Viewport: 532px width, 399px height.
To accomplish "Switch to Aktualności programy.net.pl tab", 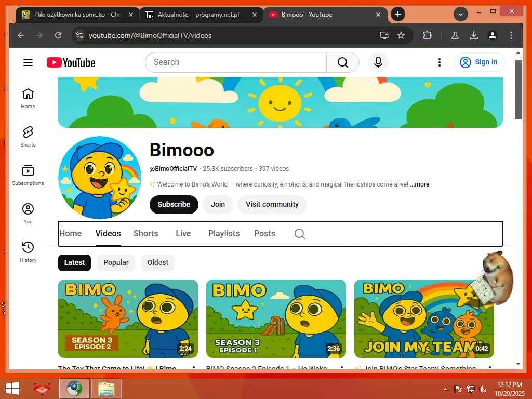I will click(x=198, y=15).
